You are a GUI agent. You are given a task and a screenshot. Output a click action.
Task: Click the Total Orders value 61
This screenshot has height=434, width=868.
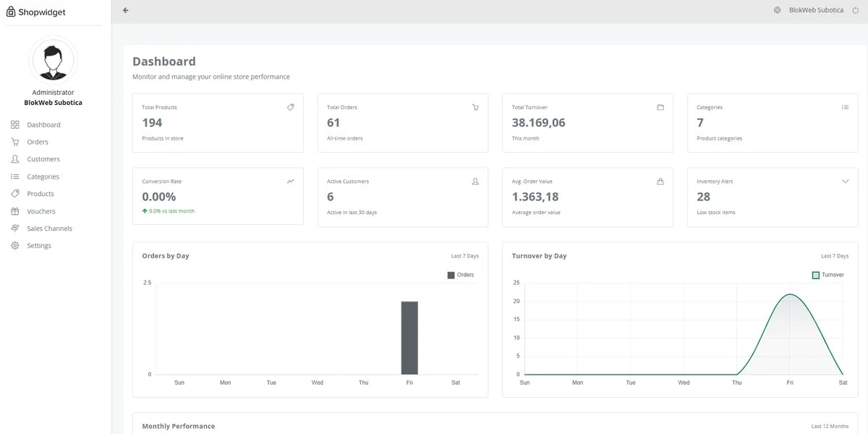click(333, 123)
